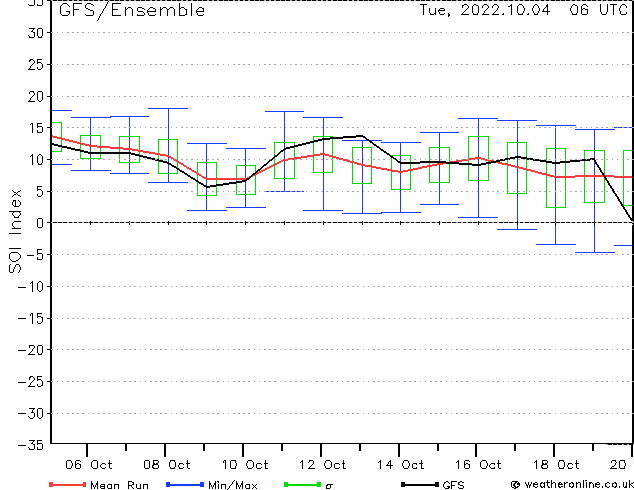Click the y-axis value "-30"
The height and width of the screenshot is (490, 634).
[x=31, y=414]
